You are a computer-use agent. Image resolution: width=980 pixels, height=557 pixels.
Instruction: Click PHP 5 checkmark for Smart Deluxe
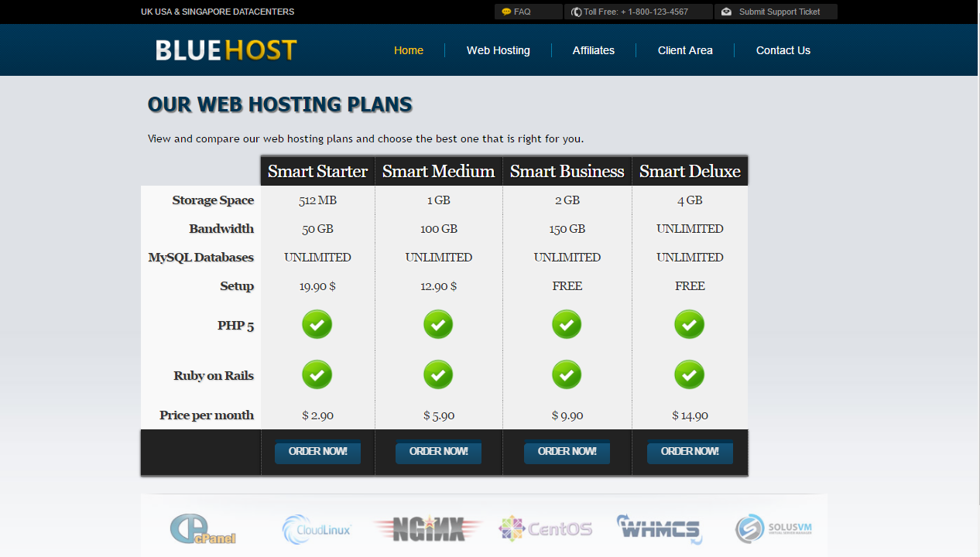coord(690,325)
